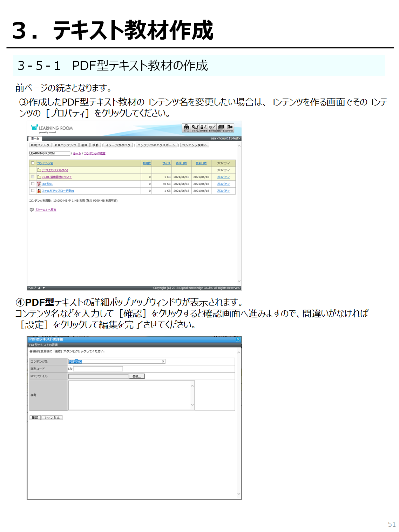Open the 部門管理 icon
Image resolution: width=399 pixels, height=532 pixels.
click(204, 128)
